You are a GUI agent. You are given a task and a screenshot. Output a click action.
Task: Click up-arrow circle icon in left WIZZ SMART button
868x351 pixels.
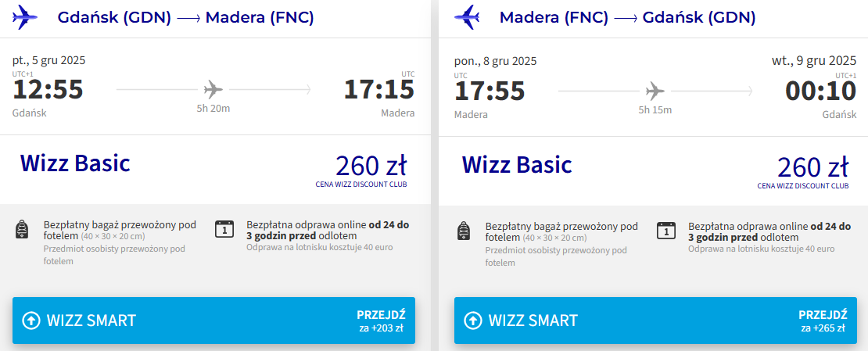31,321
